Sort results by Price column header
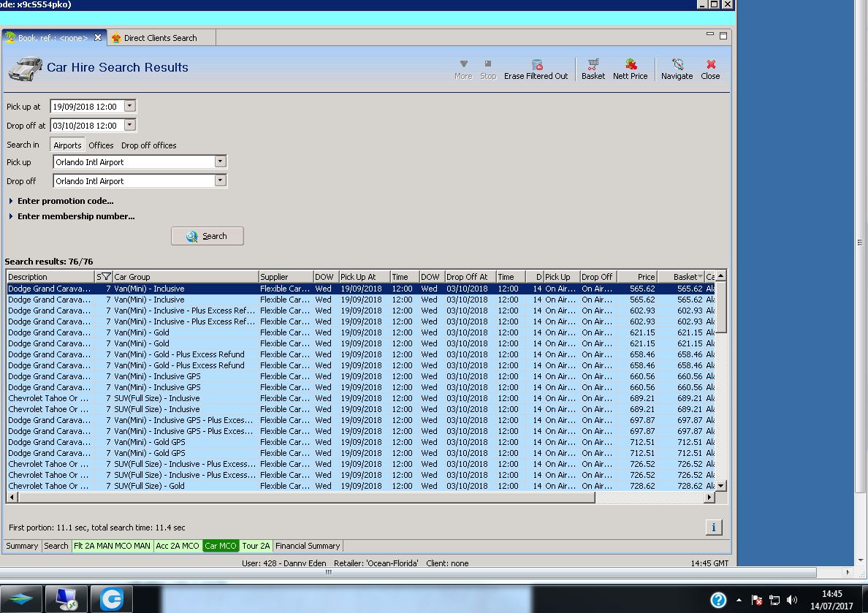Screen dimensions: 868x613 pyautogui.click(x=636, y=277)
